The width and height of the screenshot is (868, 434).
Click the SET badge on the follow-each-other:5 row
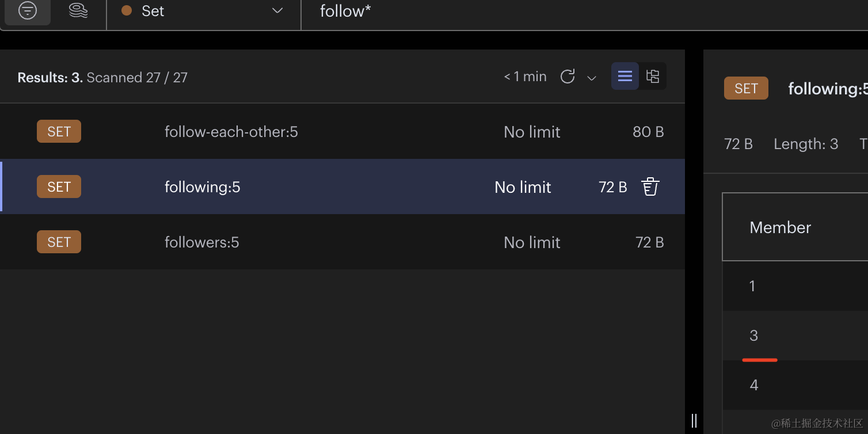(x=59, y=132)
